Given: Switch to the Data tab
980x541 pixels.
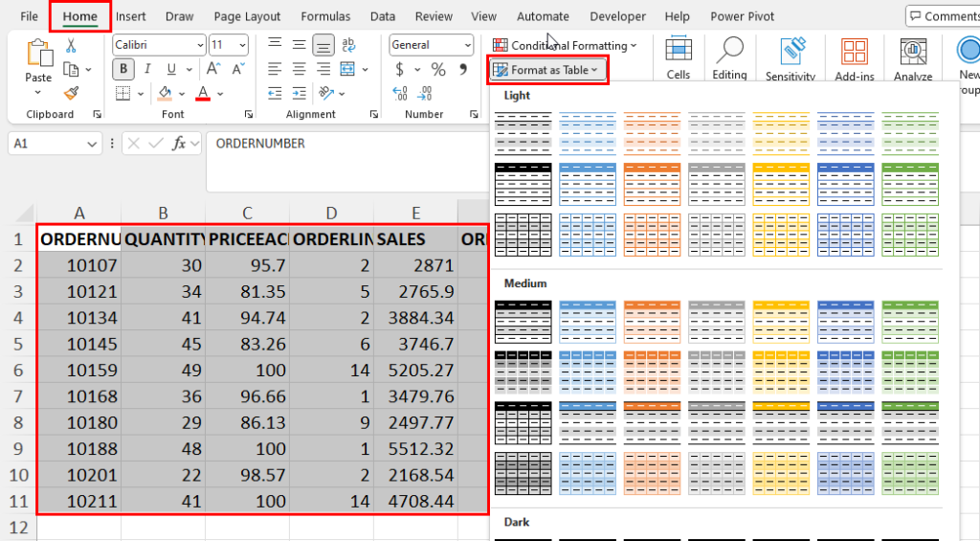Looking at the screenshot, I should [x=383, y=16].
